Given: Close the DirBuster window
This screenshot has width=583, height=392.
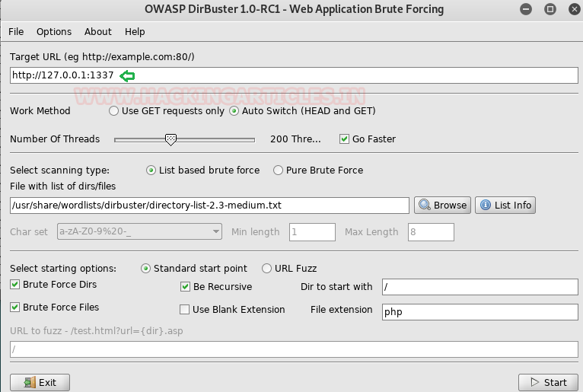Looking at the screenshot, I should [x=575, y=9].
